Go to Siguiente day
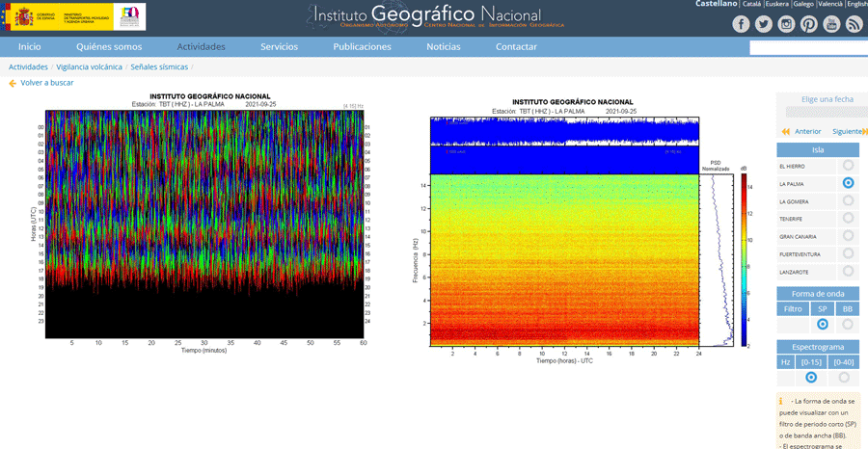Viewport: 868px width, 449px height. coord(848,132)
